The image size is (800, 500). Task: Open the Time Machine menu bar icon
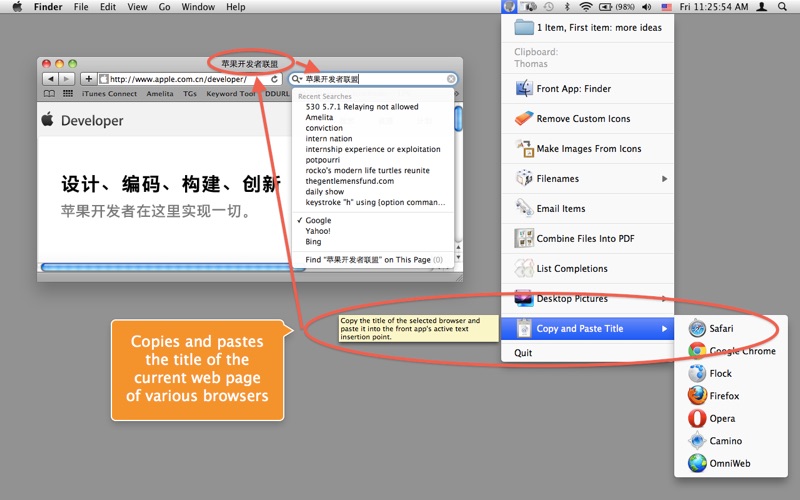tap(549, 7)
